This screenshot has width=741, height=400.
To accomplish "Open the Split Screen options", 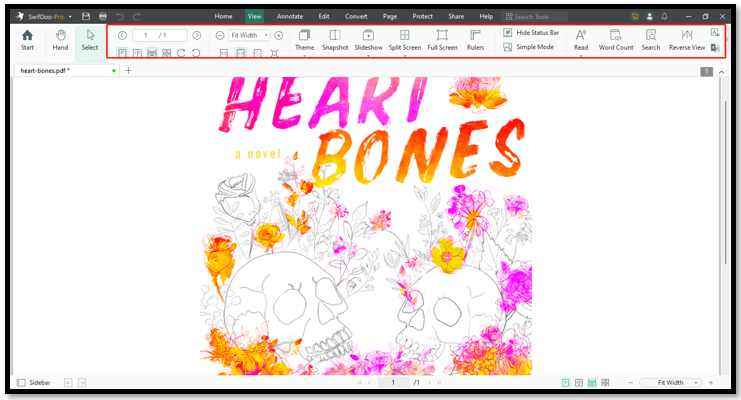I will [x=405, y=41].
